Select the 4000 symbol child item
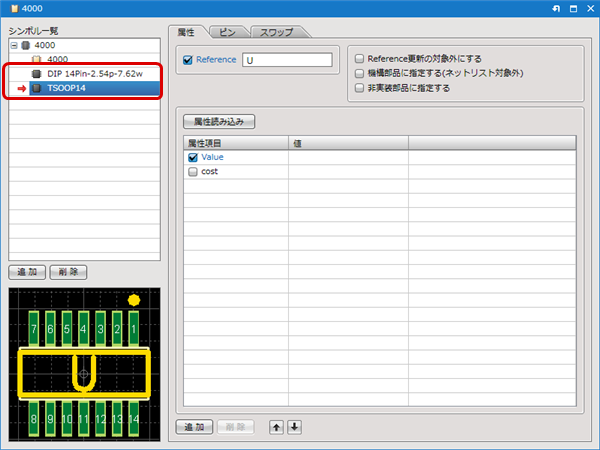The height and width of the screenshot is (450, 600). tap(57, 59)
